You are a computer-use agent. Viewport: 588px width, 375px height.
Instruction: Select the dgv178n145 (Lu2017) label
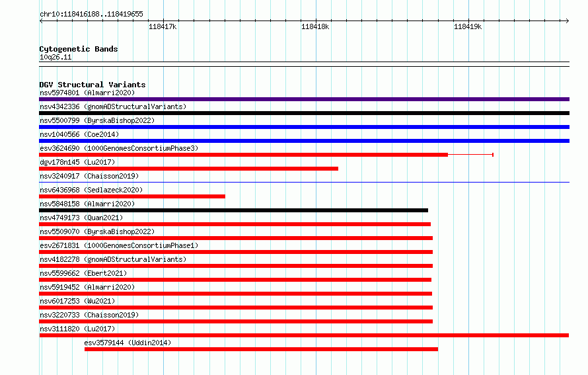point(77,162)
